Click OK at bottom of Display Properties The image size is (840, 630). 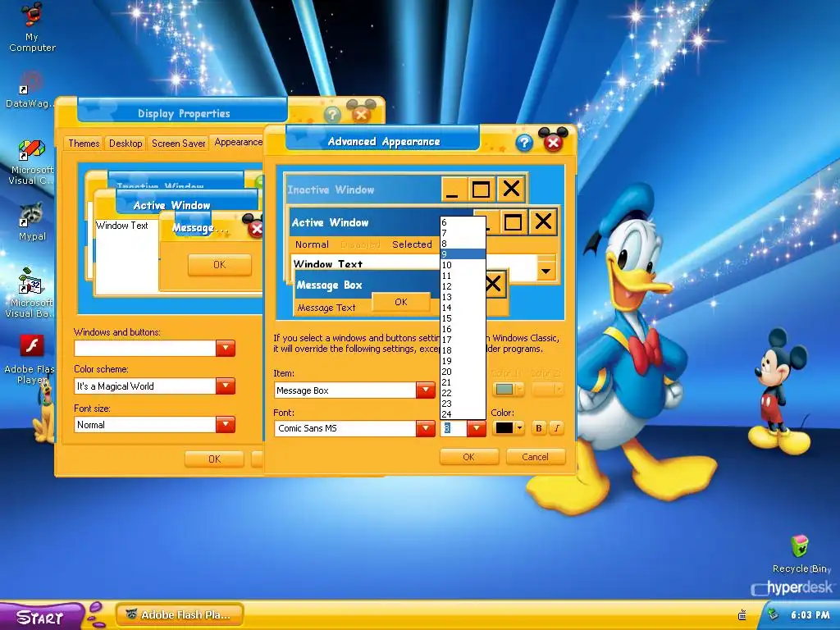(x=214, y=459)
